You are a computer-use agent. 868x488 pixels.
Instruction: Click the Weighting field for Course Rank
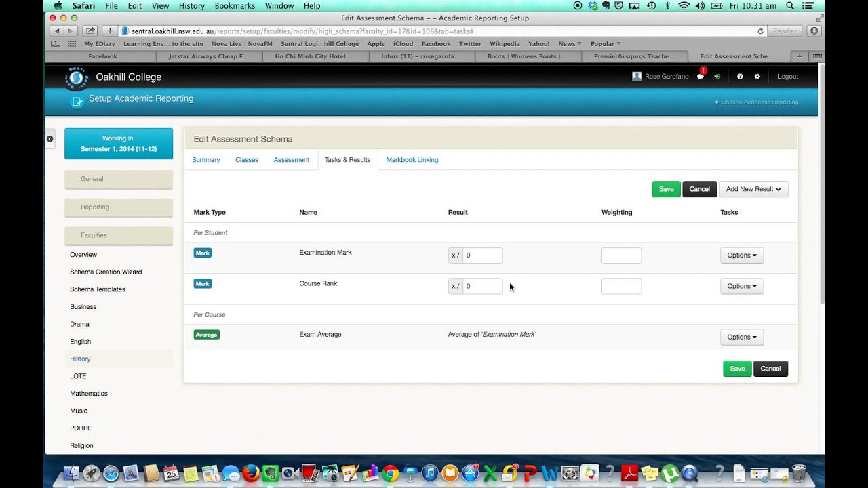pos(621,286)
